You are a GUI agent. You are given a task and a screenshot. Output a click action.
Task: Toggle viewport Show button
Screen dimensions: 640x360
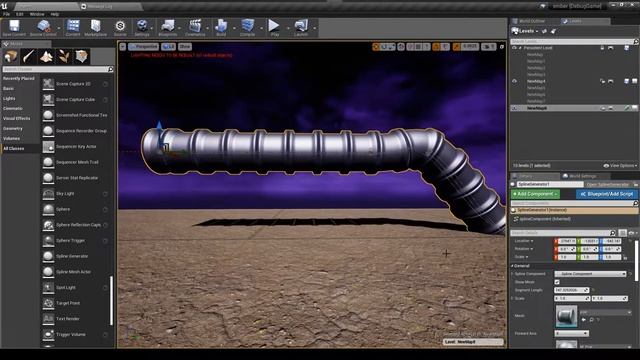point(184,47)
